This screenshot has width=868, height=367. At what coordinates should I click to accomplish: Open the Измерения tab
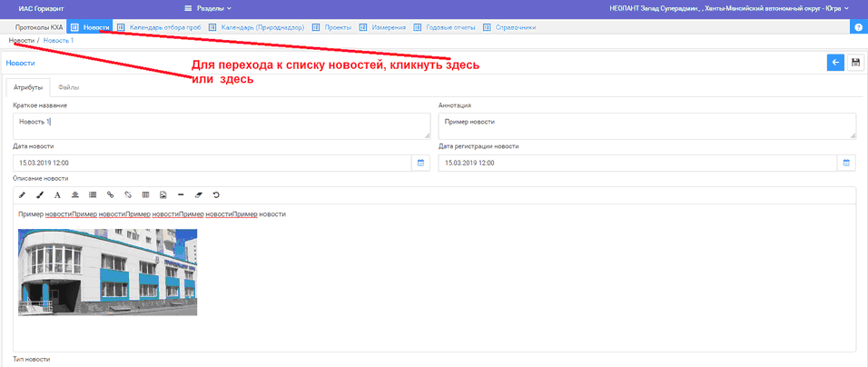(382, 27)
